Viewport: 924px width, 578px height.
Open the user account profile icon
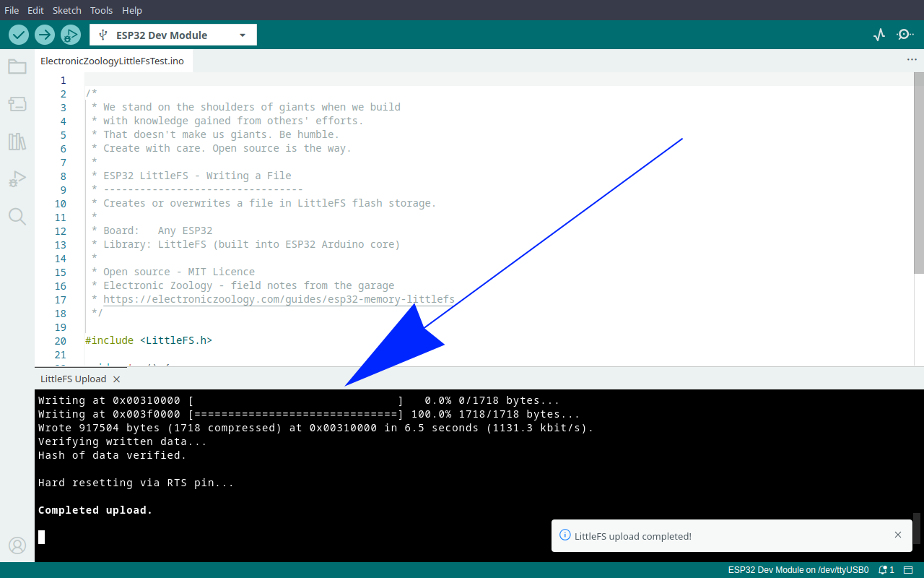[17, 545]
